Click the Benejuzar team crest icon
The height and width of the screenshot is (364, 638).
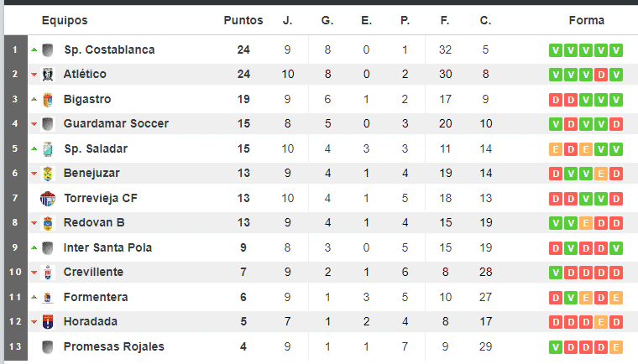click(48, 174)
